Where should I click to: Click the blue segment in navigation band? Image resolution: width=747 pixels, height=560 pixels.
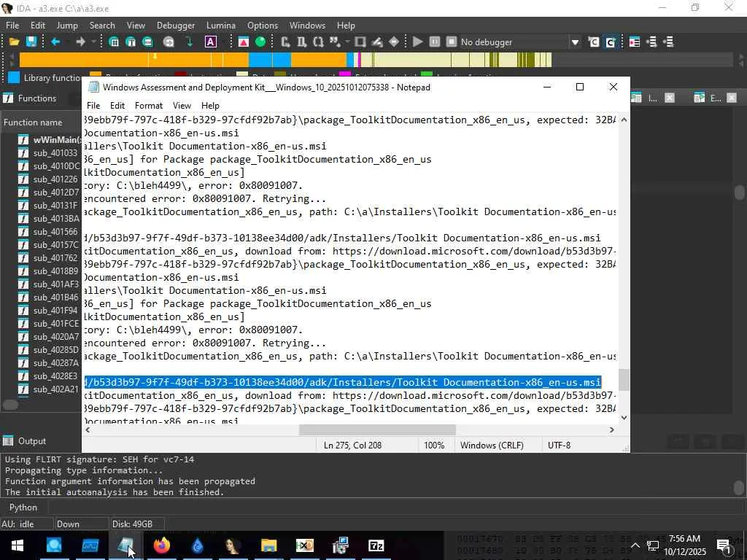pyautogui.click(x=270, y=60)
